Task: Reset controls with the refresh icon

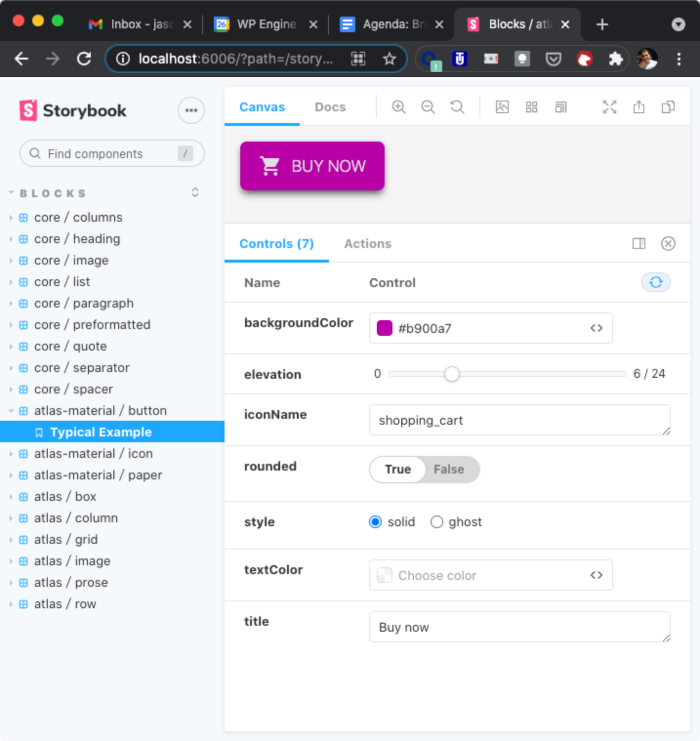Action: (x=656, y=282)
